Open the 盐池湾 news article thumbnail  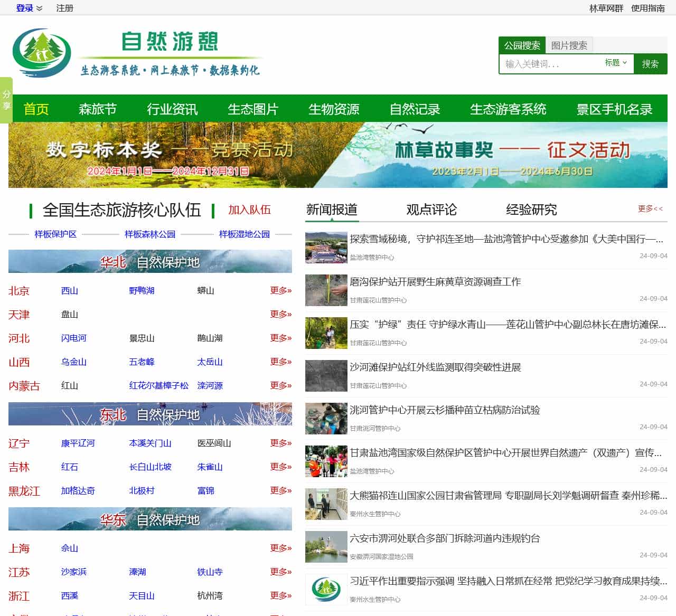click(x=326, y=248)
